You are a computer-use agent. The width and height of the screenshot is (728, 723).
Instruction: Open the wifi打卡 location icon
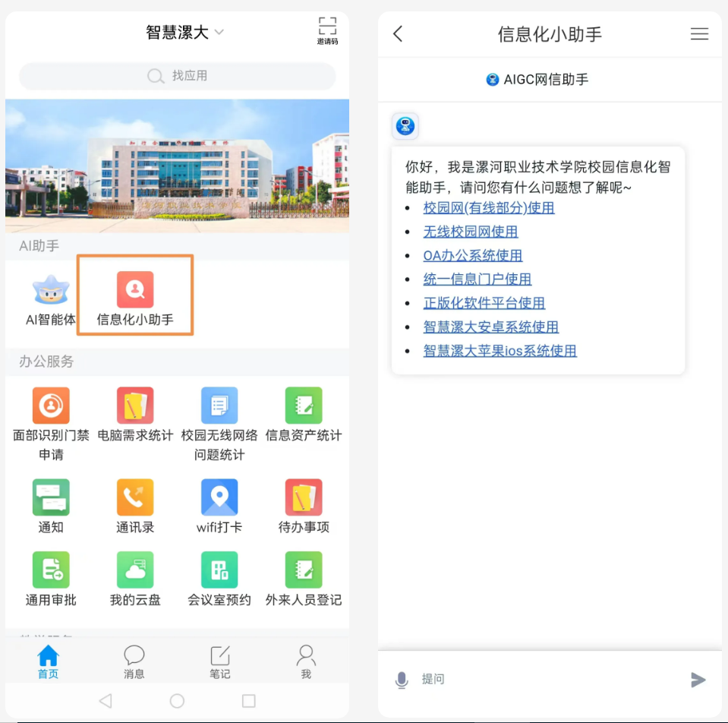click(219, 497)
